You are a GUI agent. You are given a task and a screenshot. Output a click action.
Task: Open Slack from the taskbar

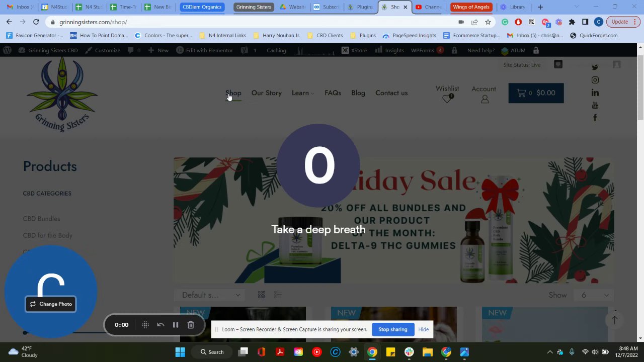click(x=409, y=352)
